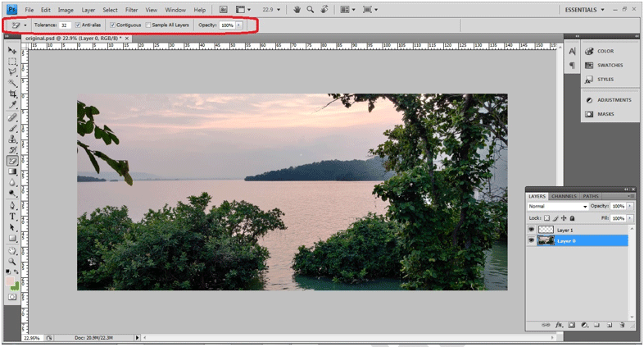Toggle Anti-alias checkbox
Image resolution: width=644 pixels, height=347 pixels.
[x=78, y=25]
